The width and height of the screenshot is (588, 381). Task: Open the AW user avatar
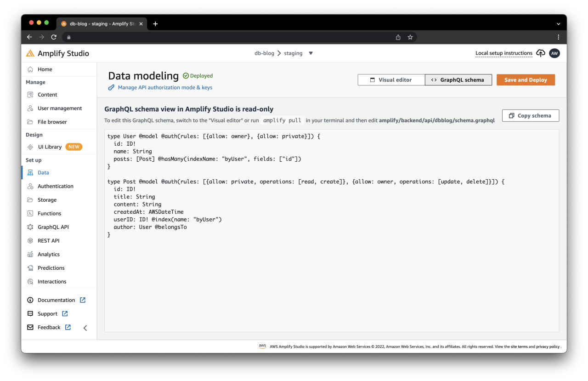coord(554,53)
